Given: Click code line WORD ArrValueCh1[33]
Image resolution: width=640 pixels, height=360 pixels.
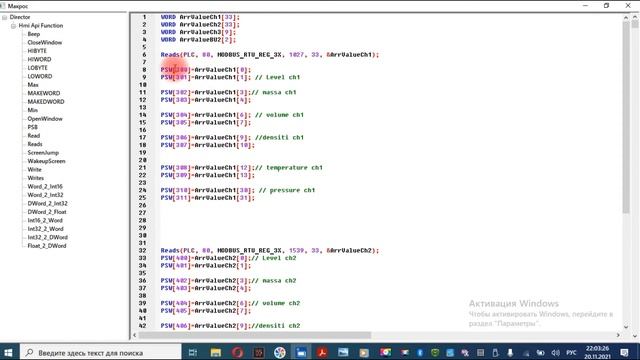Looking at the screenshot, I should pos(200,17).
